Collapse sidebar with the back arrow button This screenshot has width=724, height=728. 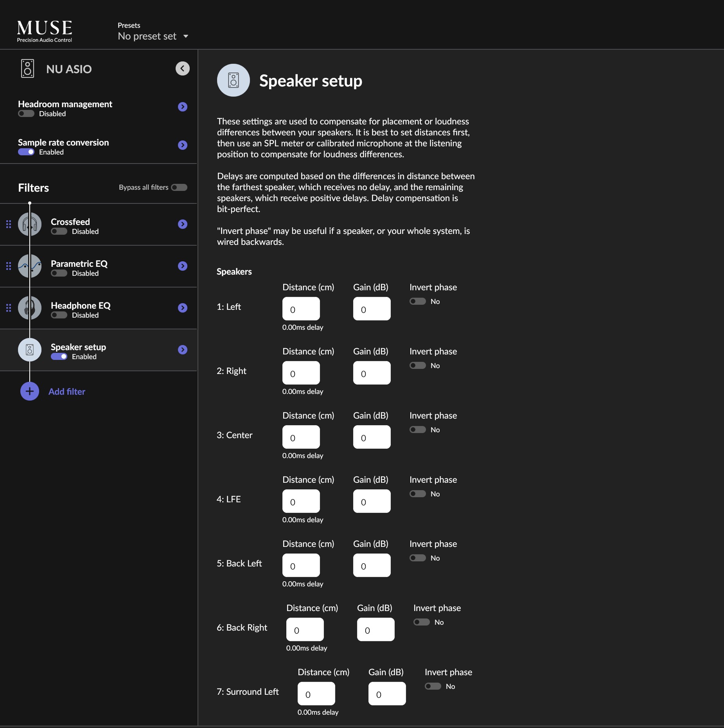pyautogui.click(x=182, y=69)
